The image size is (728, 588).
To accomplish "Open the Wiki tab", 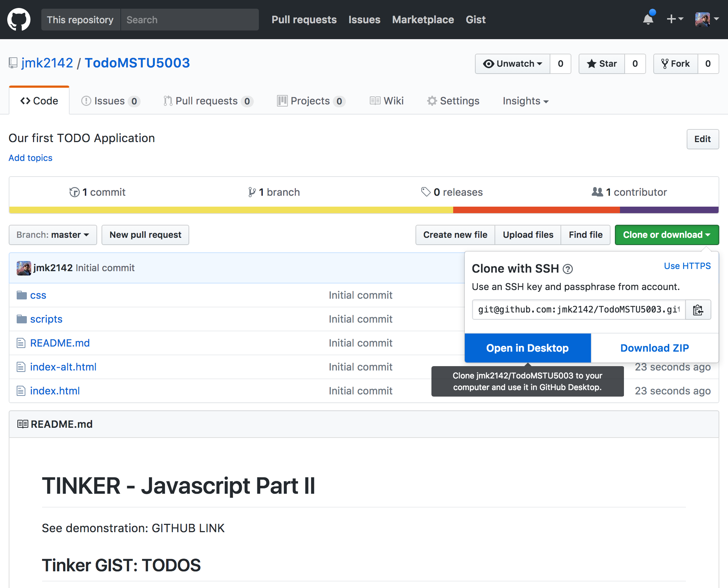I will [386, 101].
